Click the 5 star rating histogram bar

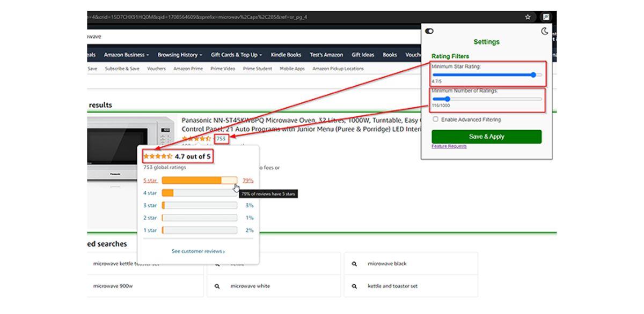(x=200, y=181)
